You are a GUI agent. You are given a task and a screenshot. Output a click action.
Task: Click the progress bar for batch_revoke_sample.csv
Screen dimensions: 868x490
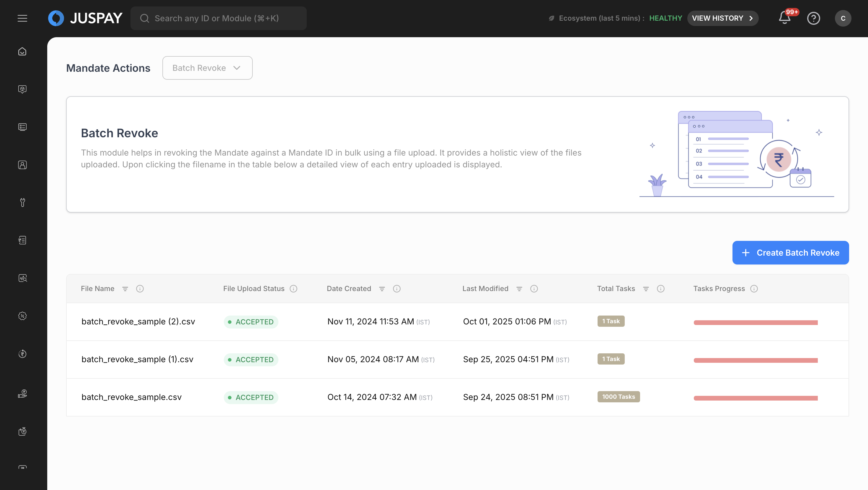(x=756, y=398)
